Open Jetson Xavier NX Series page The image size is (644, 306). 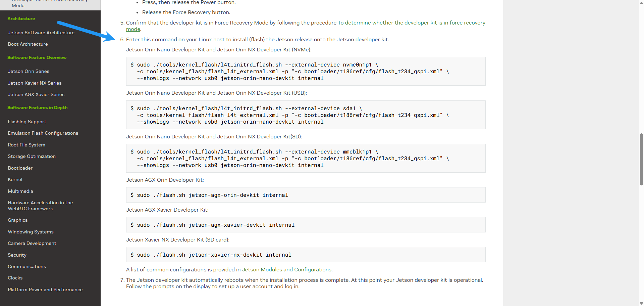point(35,83)
